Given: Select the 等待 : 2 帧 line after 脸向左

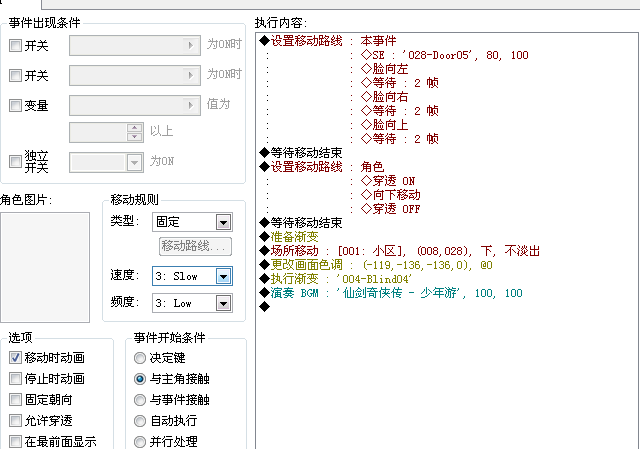Looking at the screenshot, I should 400,83.
